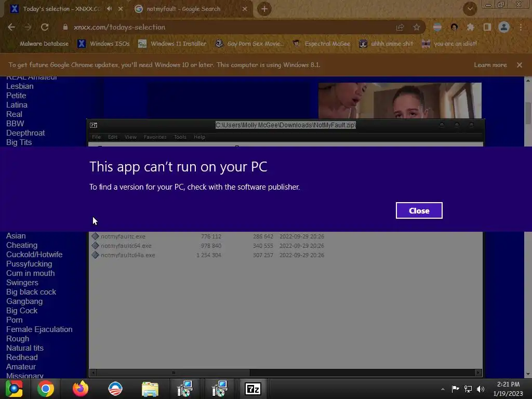Open 7-Zip Edit menu
Viewport: 532px width, 399px height.
click(113, 137)
